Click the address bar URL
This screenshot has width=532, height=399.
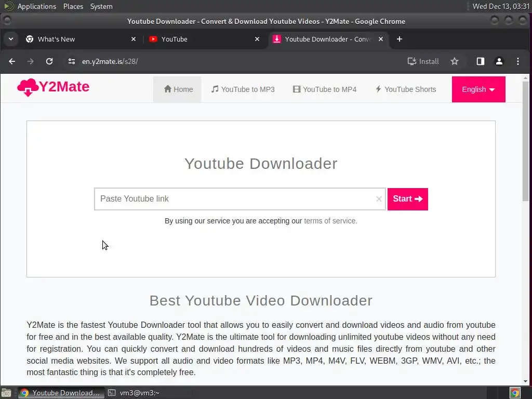pos(110,61)
